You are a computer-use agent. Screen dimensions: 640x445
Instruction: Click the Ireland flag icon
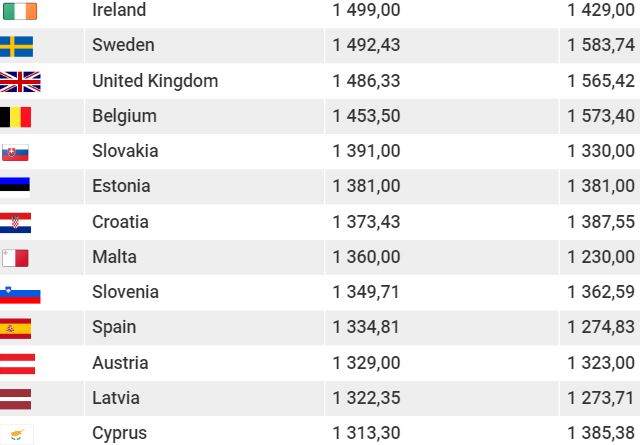pos(20,11)
